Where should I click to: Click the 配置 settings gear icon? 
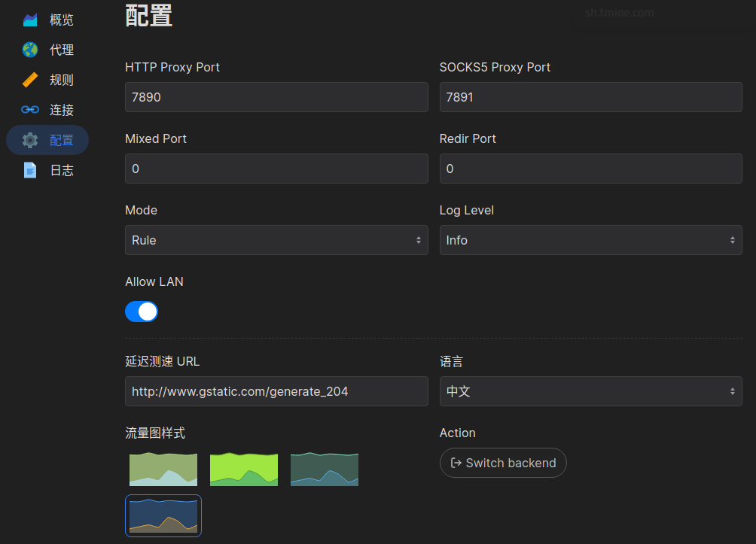pyautogui.click(x=29, y=140)
